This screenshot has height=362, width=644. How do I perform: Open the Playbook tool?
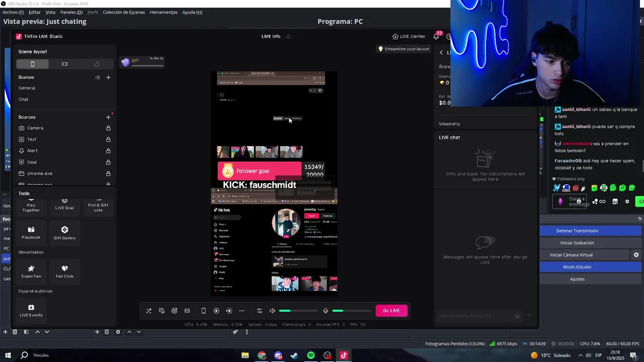[31, 233]
